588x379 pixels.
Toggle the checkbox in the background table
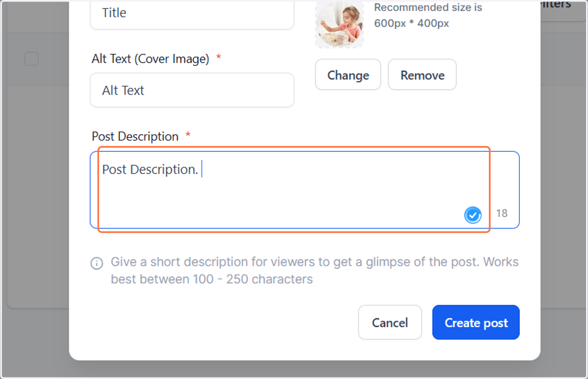(31, 59)
